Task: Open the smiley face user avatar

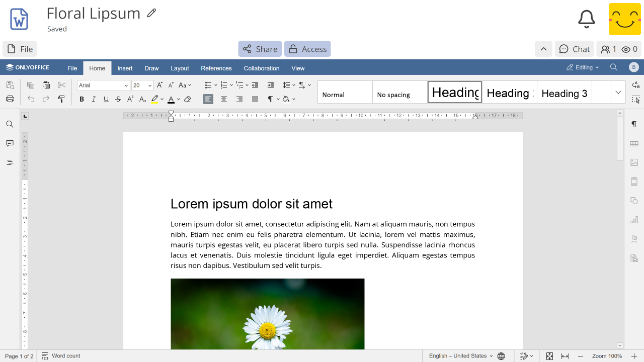Action: point(625,19)
